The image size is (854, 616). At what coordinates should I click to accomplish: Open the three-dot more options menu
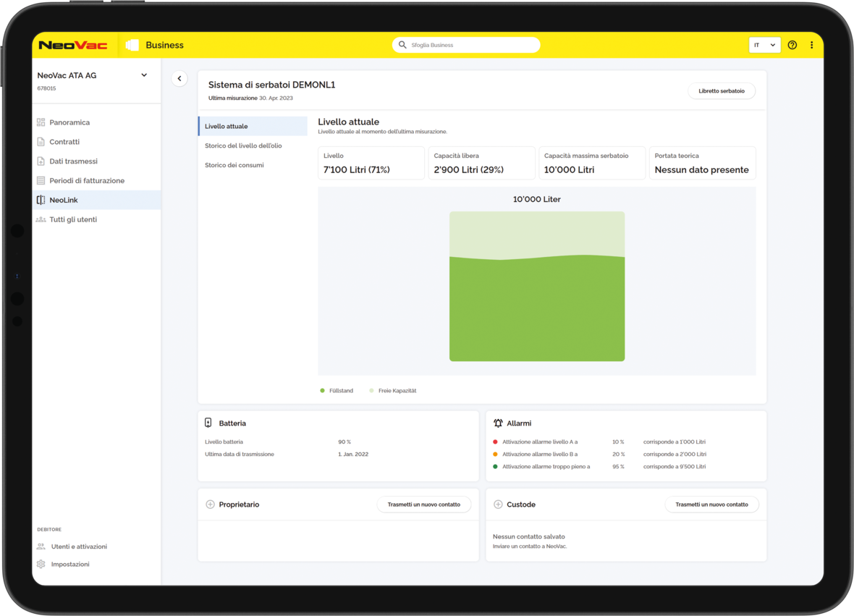click(811, 45)
